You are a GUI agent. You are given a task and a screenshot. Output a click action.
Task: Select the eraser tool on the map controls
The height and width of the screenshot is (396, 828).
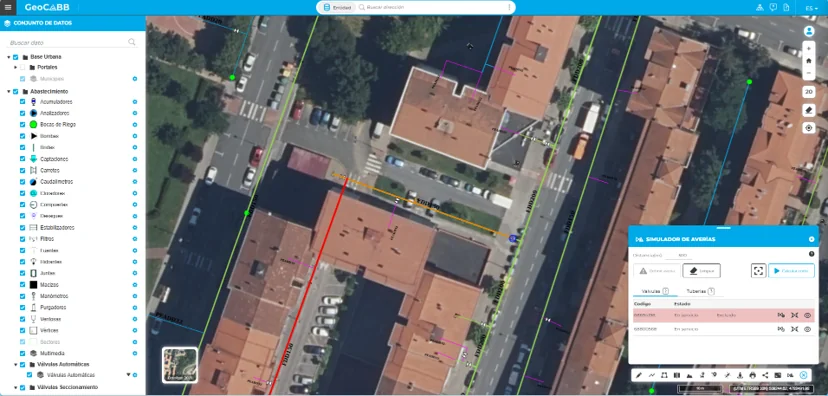click(808, 110)
